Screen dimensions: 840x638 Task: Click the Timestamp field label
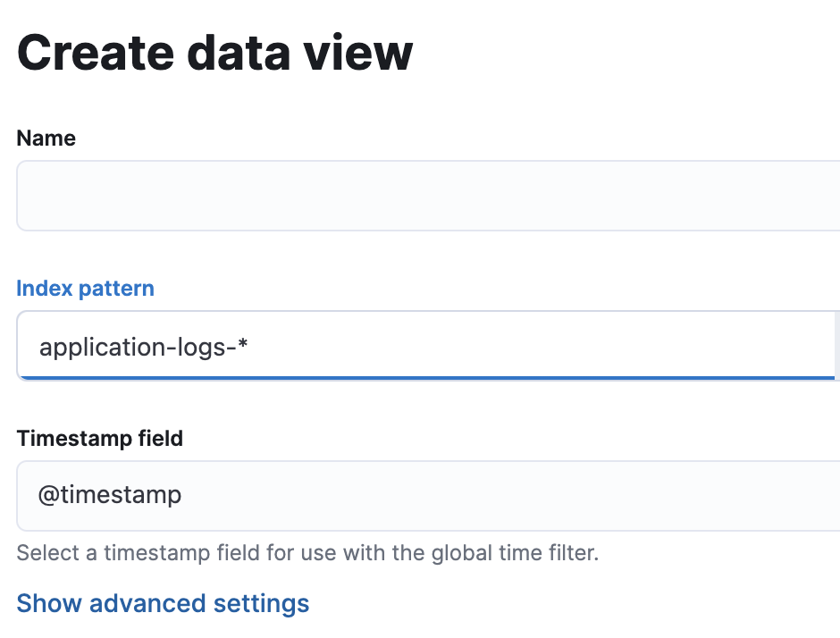click(x=100, y=439)
